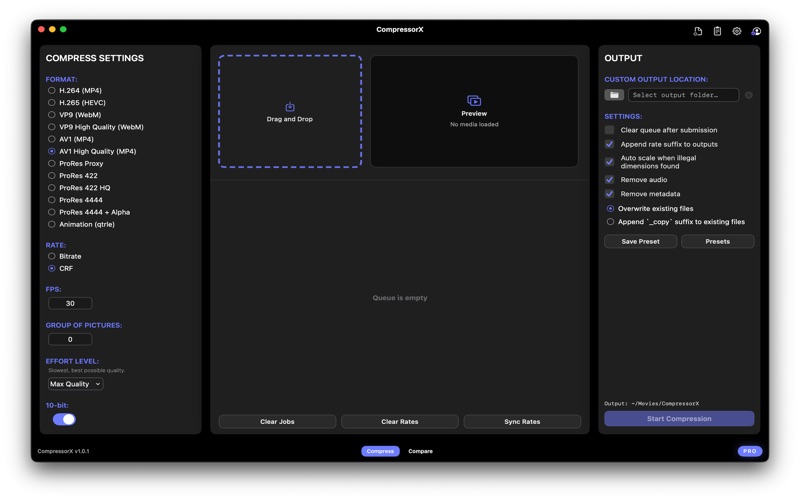Select the Animation (qtrle) format
The height and width of the screenshot is (500, 800).
(81, 224)
